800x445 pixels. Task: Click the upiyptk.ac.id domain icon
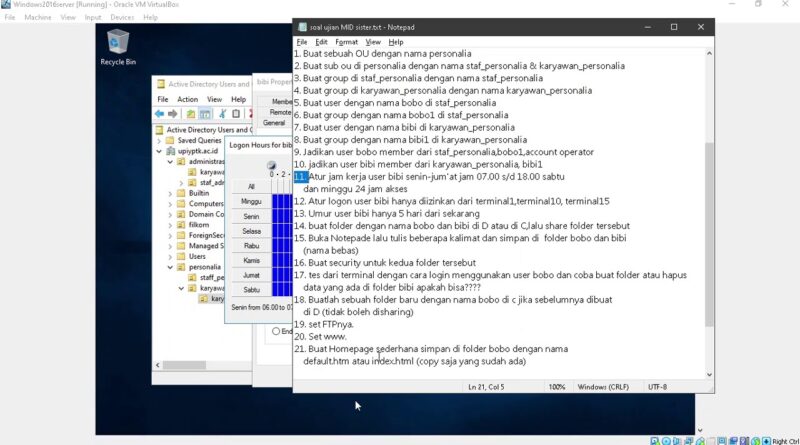pyautogui.click(x=171, y=151)
